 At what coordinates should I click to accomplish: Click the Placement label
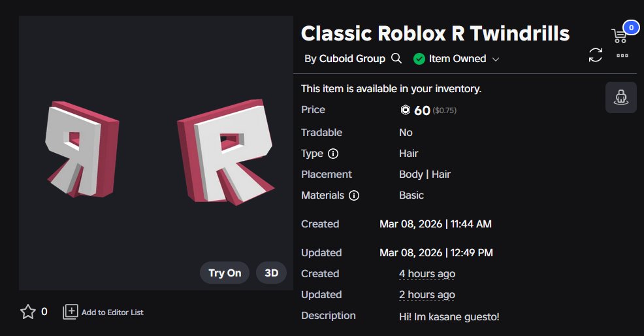[327, 175]
